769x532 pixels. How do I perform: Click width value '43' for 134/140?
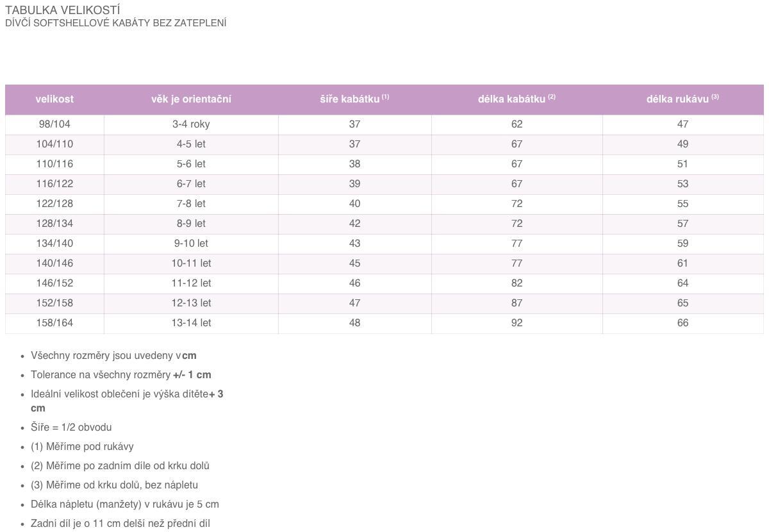(x=354, y=244)
